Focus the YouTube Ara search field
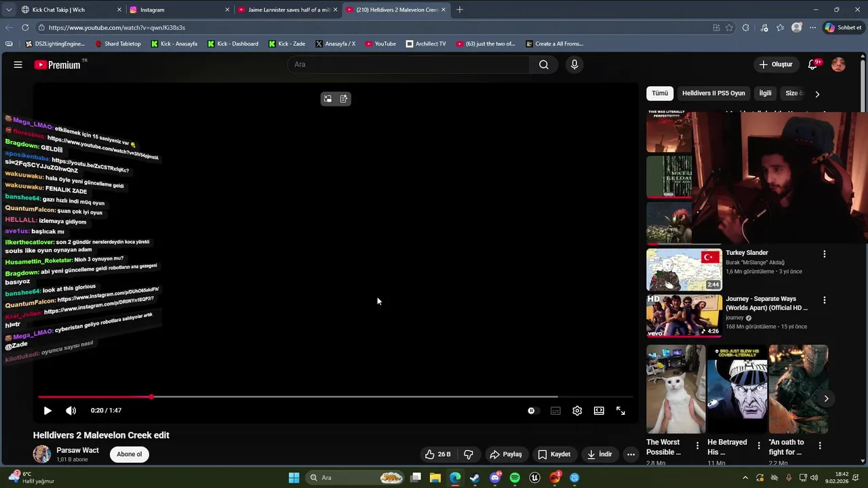 [408, 64]
